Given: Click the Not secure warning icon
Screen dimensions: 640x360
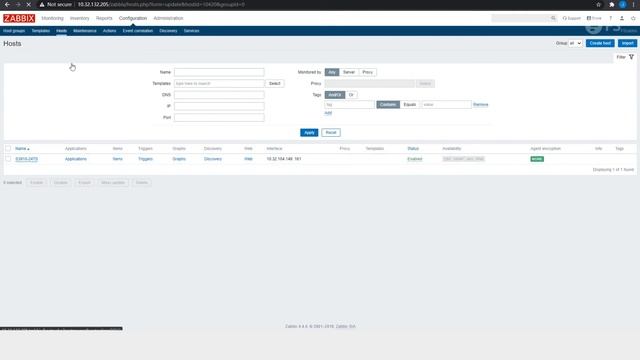Looking at the screenshot, I should click(42, 4).
